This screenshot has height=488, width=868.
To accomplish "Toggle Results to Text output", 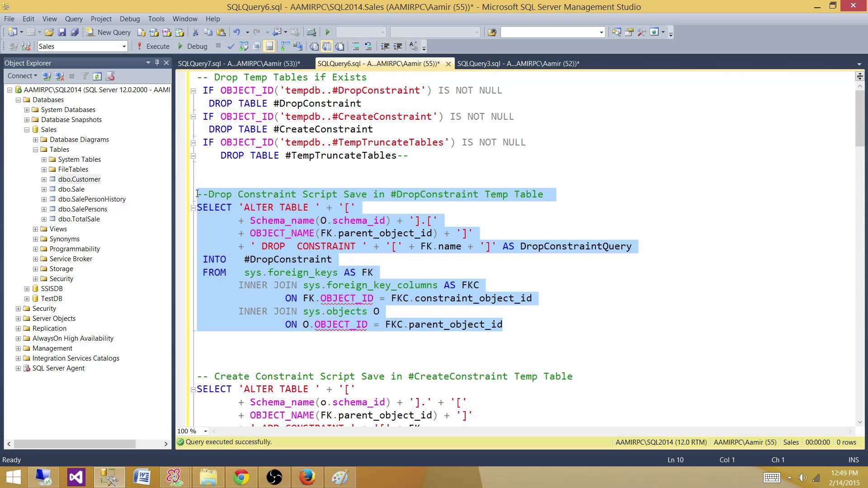I will 314,46.
